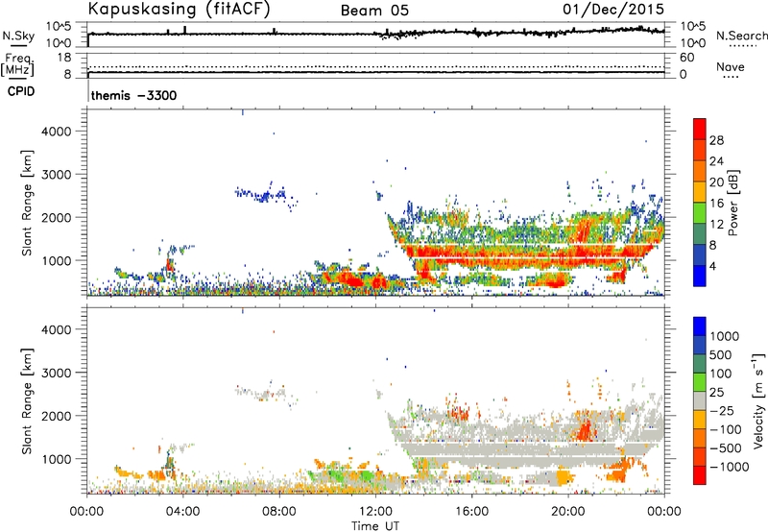Click the 'Power [dB]' colorbar label
Image resolution: width=768 pixels, height=532 pixels.
(x=732, y=203)
